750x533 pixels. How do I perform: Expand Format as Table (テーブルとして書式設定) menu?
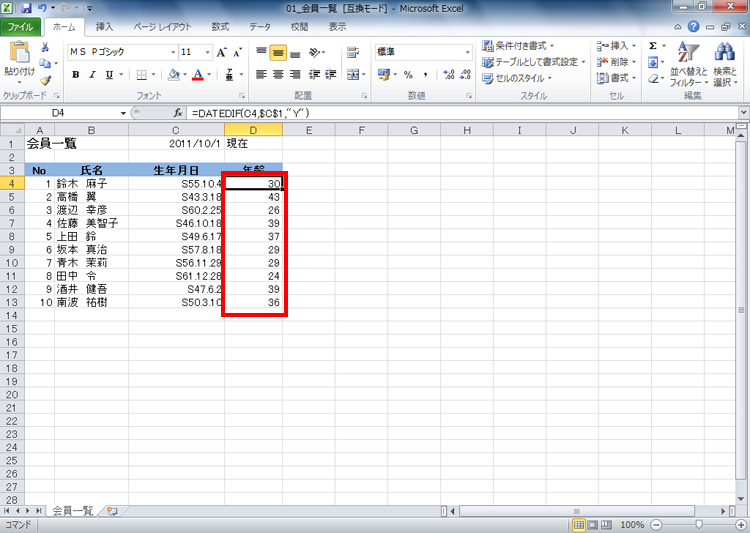[x=533, y=62]
